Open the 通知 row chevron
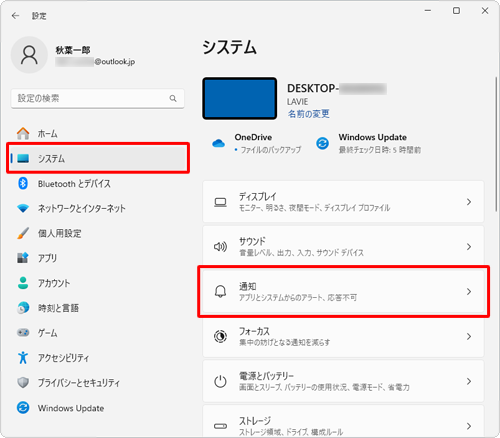Viewport: 500px width, 438px height. click(x=469, y=291)
